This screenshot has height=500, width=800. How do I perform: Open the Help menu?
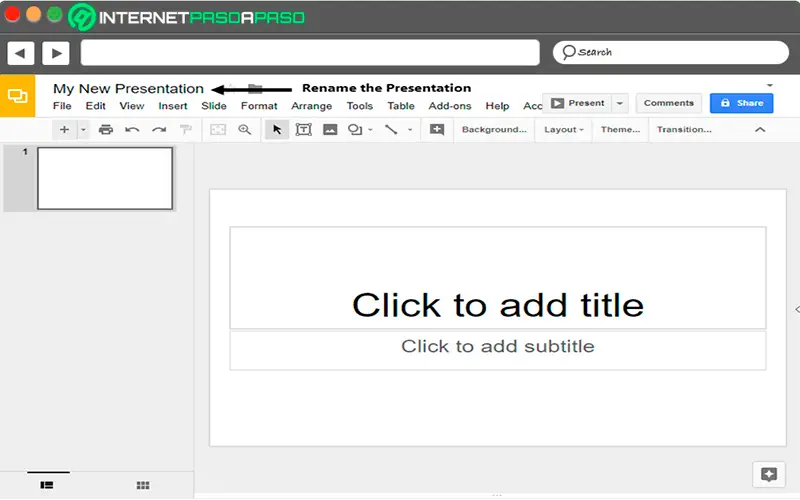point(497,106)
